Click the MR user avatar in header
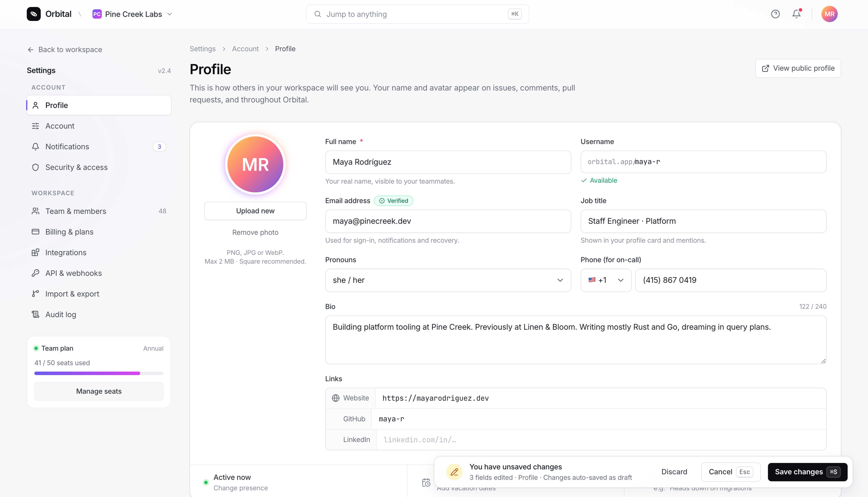 829,14
